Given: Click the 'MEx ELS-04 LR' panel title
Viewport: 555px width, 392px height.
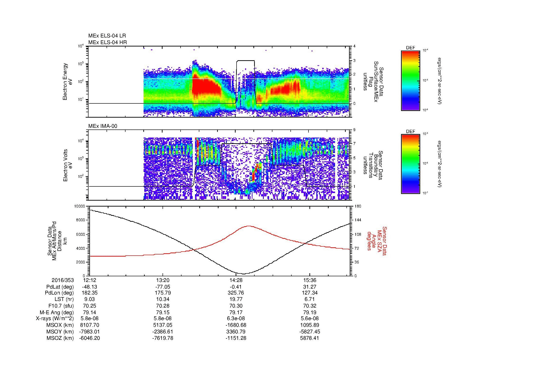Looking at the screenshot, I should 107,36.
